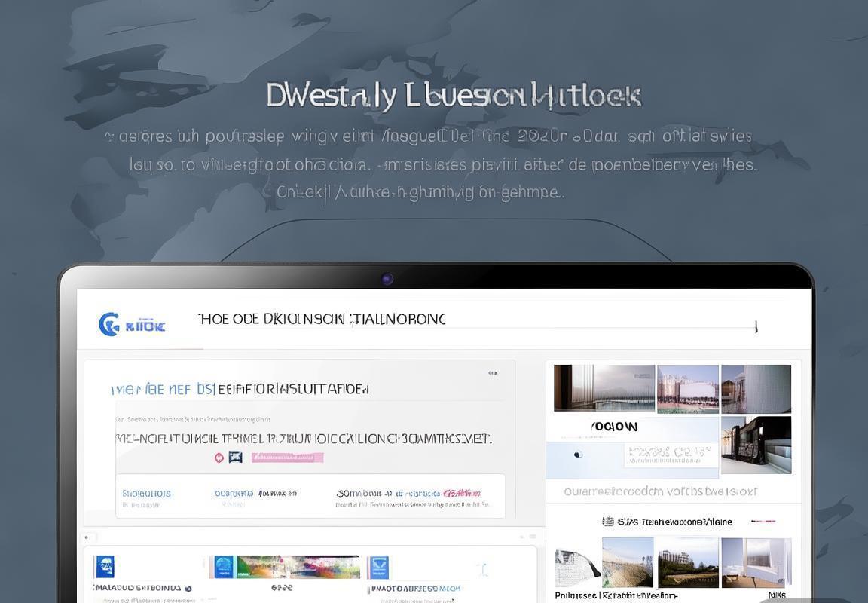Open the white-wall thumbnail ending the gallery's top row
The height and width of the screenshot is (603, 868).
[x=756, y=389]
